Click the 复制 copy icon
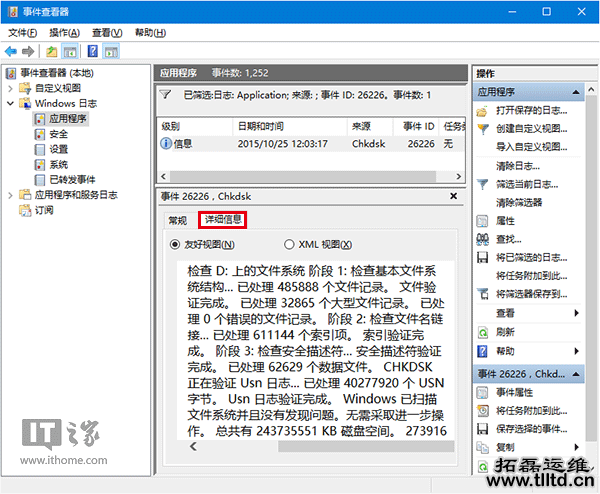600x494 pixels. point(483,447)
